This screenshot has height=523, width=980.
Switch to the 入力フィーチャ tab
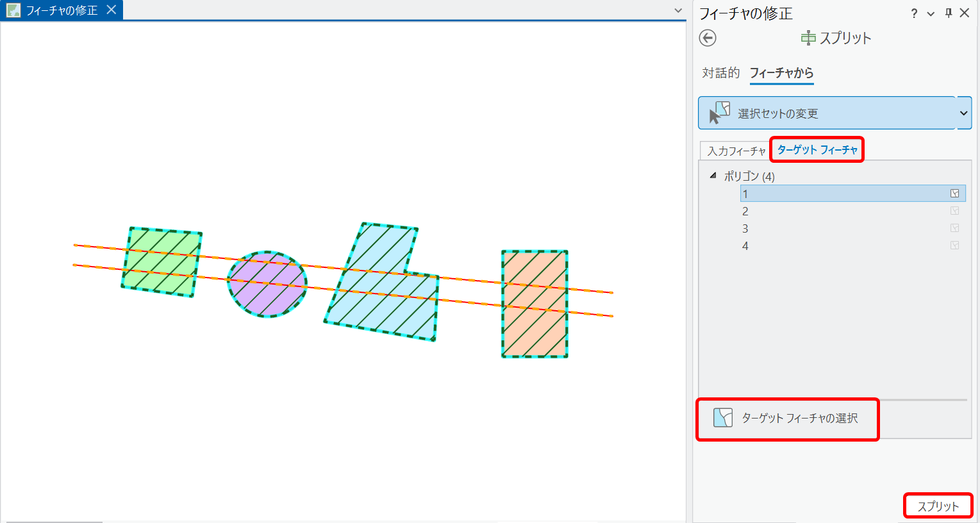pos(736,151)
